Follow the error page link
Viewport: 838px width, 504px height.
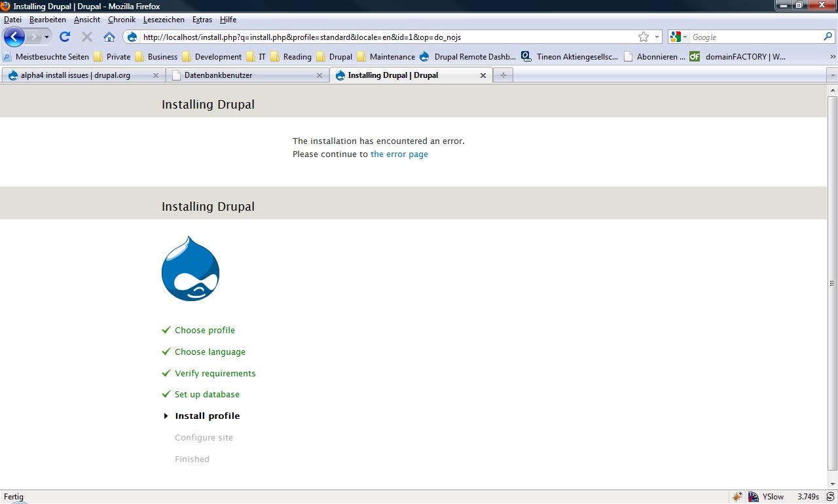399,154
